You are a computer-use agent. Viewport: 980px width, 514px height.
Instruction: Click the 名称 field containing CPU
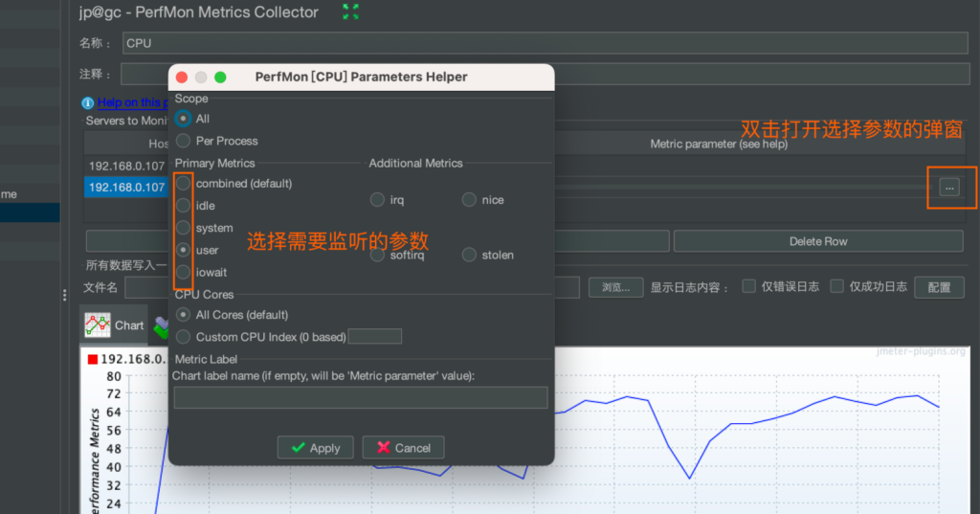pyautogui.click(x=545, y=43)
